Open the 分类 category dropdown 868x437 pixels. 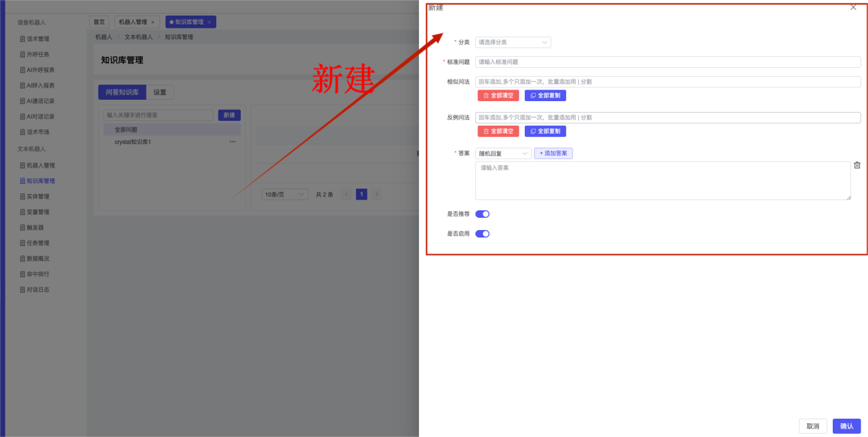pyautogui.click(x=513, y=42)
